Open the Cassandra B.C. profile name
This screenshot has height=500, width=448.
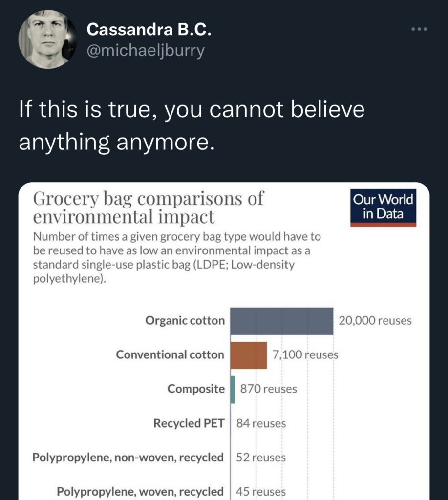pos(149,30)
